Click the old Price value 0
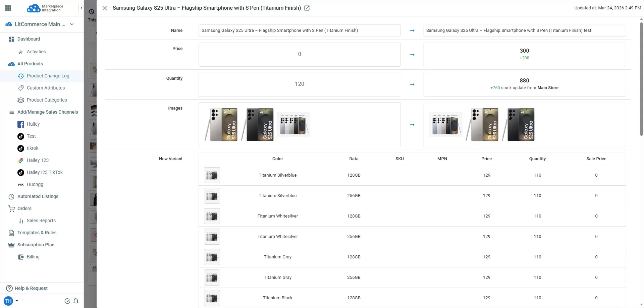This screenshot has height=308, width=644. pyautogui.click(x=300, y=54)
